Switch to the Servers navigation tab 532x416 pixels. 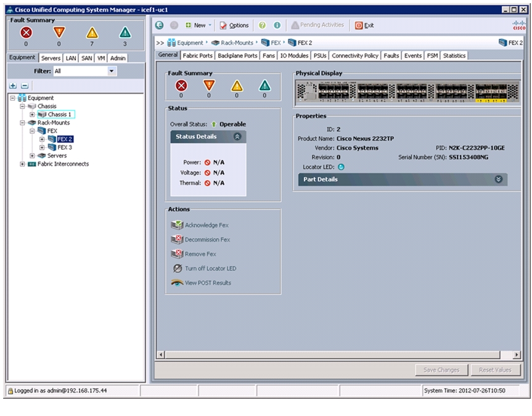click(51, 58)
